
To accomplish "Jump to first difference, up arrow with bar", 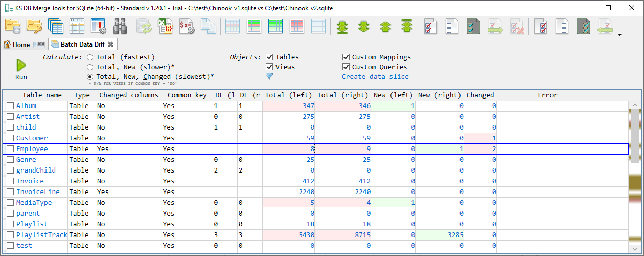I will (x=406, y=26).
